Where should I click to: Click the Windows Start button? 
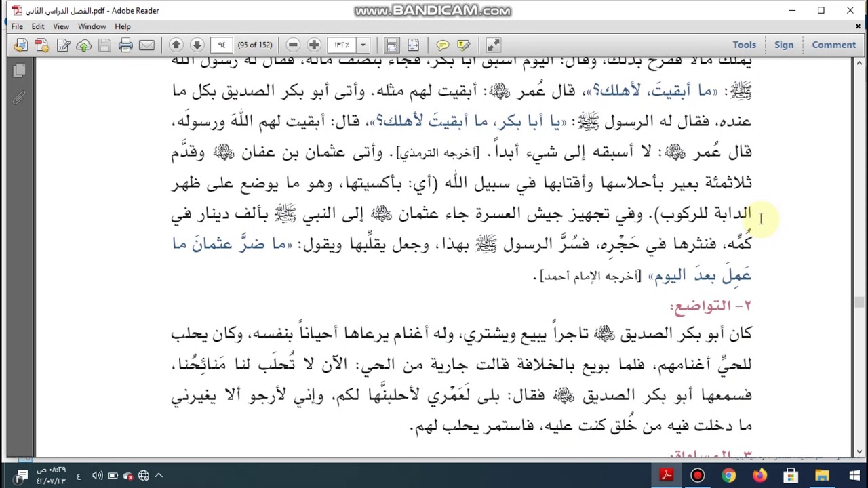click(x=853, y=476)
